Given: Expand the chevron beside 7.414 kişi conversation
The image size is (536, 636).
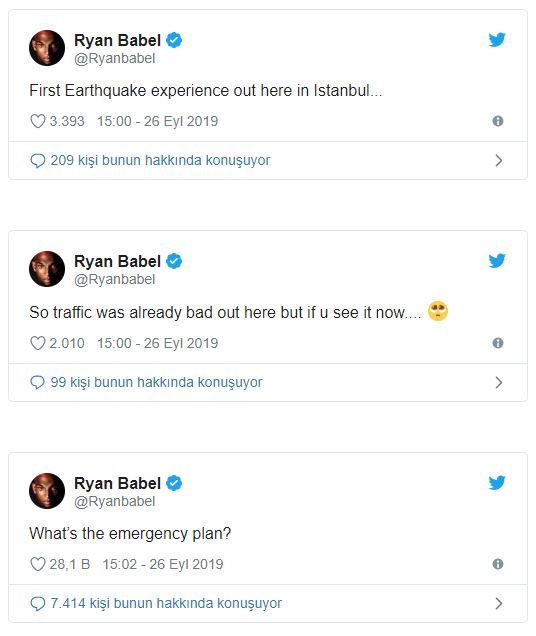Looking at the screenshot, I should click(x=499, y=604).
